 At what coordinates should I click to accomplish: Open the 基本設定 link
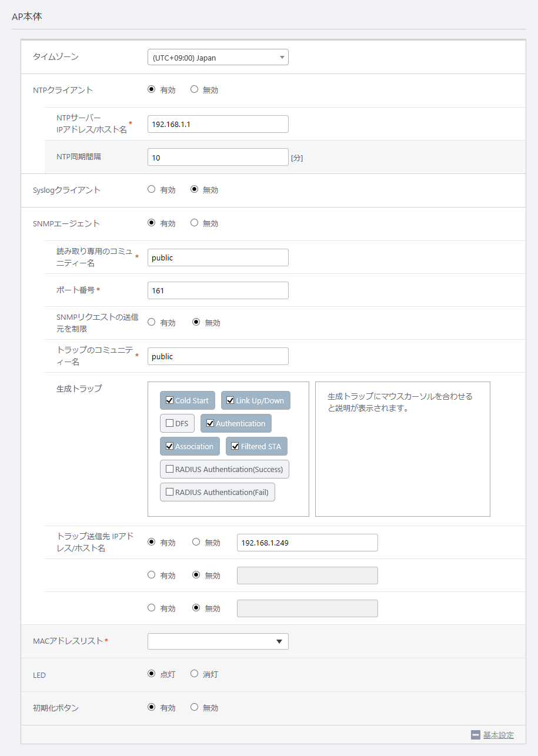pos(499,735)
